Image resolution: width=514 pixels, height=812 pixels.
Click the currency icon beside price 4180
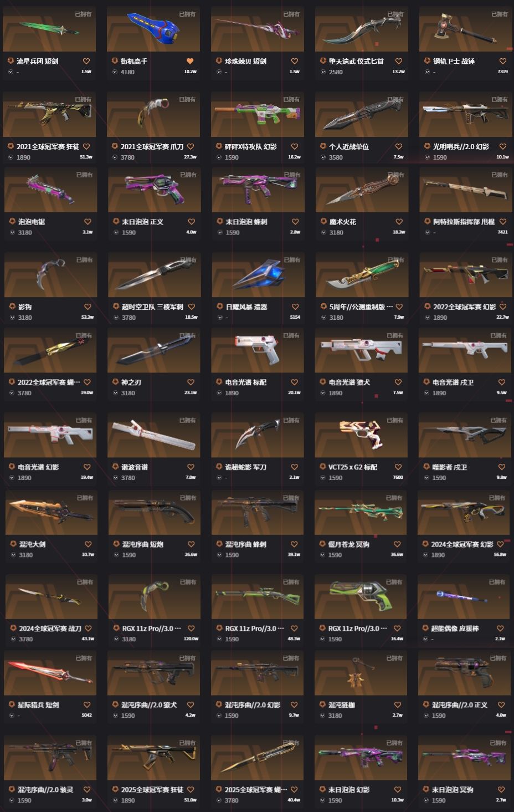point(115,72)
